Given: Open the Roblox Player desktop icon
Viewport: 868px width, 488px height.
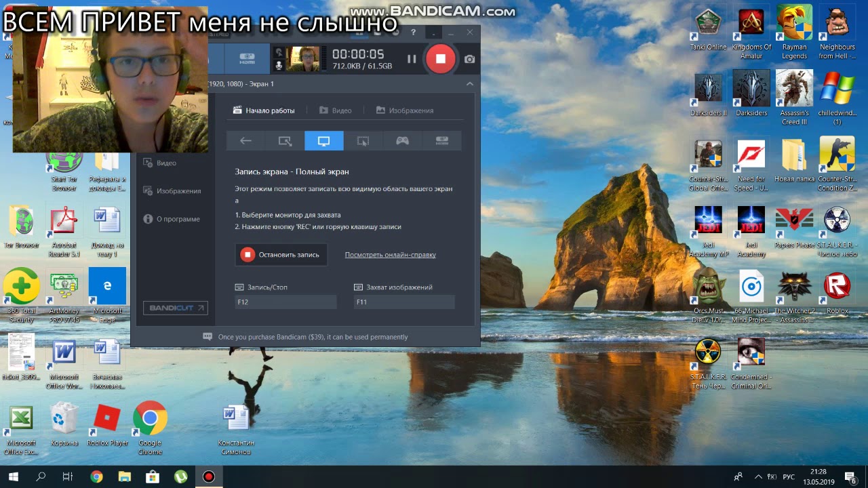Looking at the screenshot, I should click(x=107, y=424).
